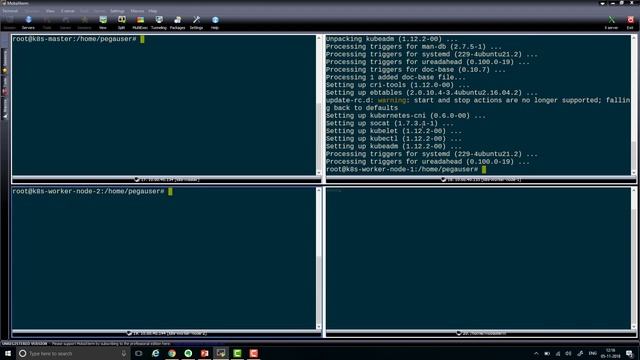Open the Tools sidebar tab
Screen dimensions: 640x360
pos(5,86)
